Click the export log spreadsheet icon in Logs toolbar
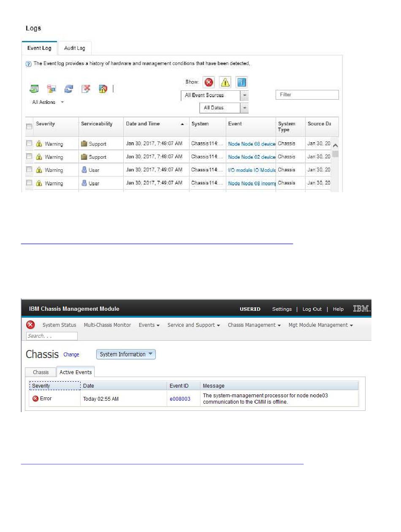Viewport: 401px width, 532px height. 34,89
